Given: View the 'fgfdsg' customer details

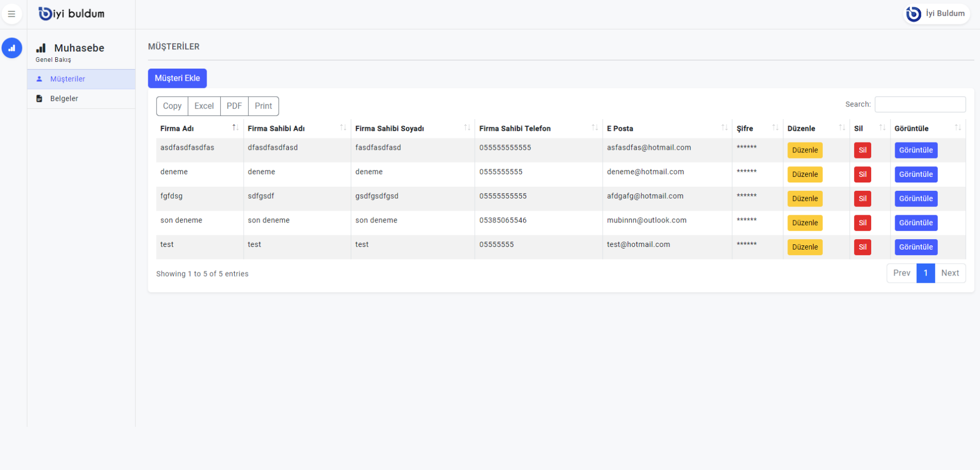Looking at the screenshot, I should [x=915, y=199].
